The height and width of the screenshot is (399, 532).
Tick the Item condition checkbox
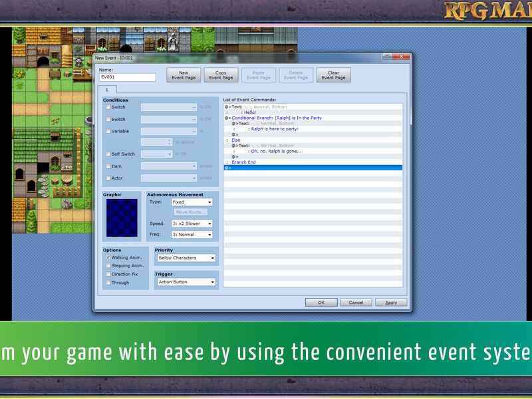pyautogui.click(x=108, y=166)
